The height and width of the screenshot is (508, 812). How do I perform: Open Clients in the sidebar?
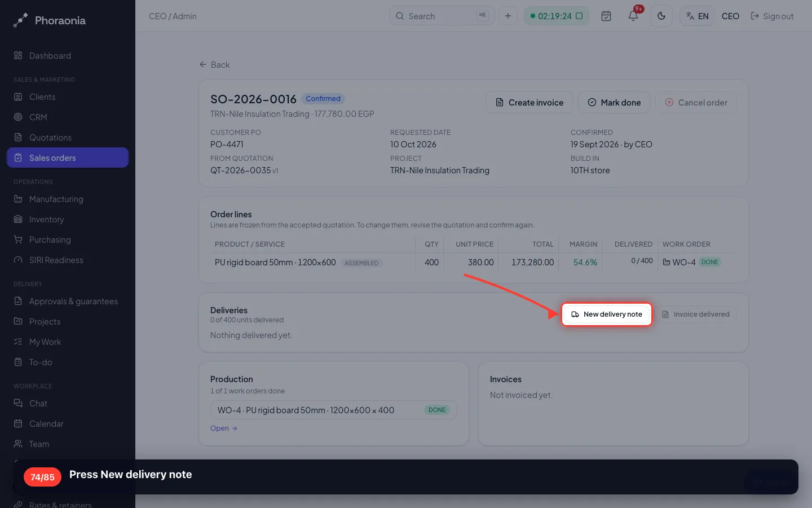click(68, 97)
